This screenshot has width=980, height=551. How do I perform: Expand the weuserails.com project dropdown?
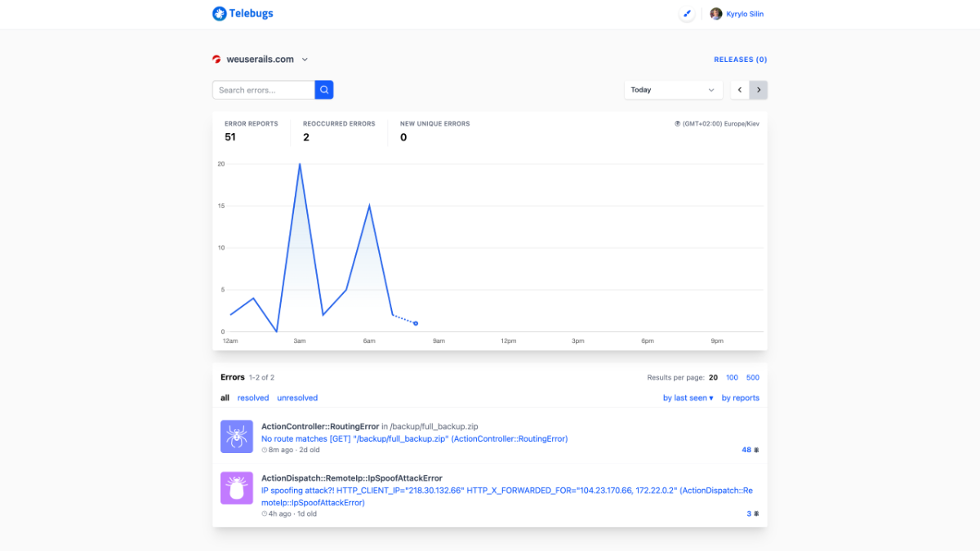[x=305, y=60]
